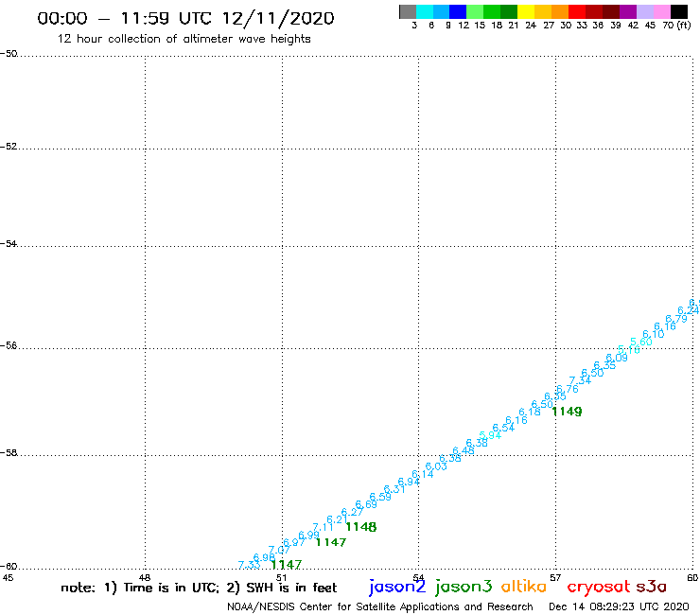Click the cyan swatch in the color scale
Screen dimensions: 700x615
425,11
